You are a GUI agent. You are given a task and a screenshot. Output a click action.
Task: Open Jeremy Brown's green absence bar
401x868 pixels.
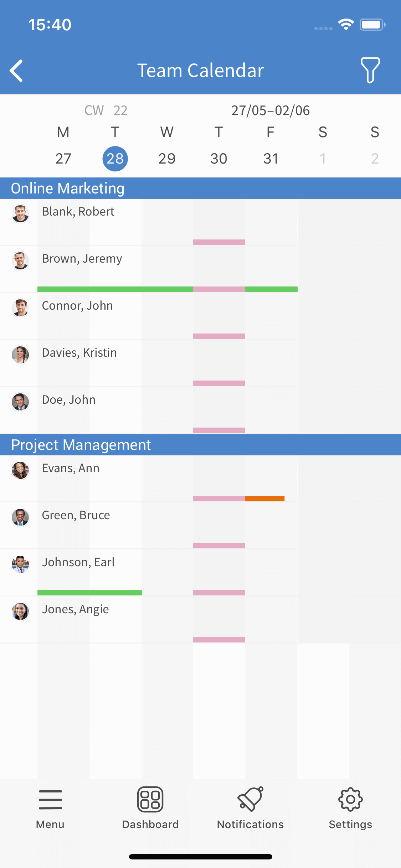[x=115, y=289]
